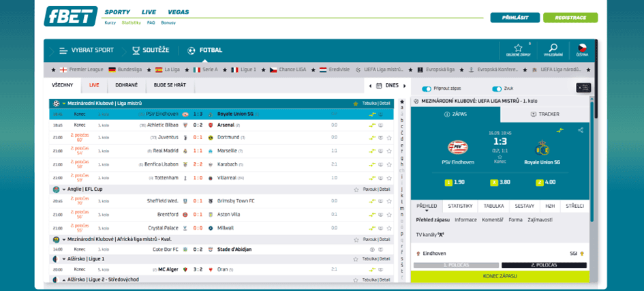The width and height of the screenshot is (644, 291).
Task: Favorite the Real Madrid vs Marseille match star
Action: (x=388, y=151)
